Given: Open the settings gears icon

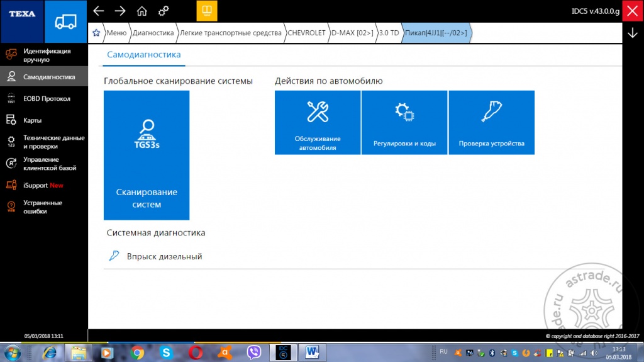Looking at the screenshot, I should click(x=164, y=11).
